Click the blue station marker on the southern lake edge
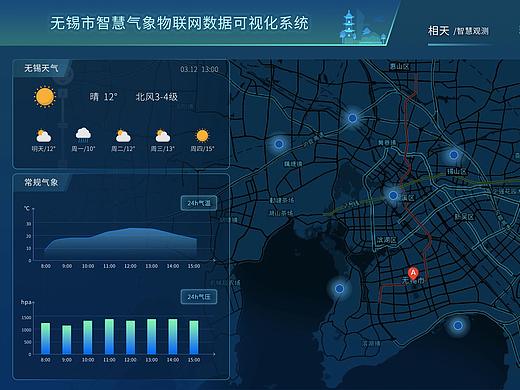This screenshot has width=520, height=390. coord(458,325)
